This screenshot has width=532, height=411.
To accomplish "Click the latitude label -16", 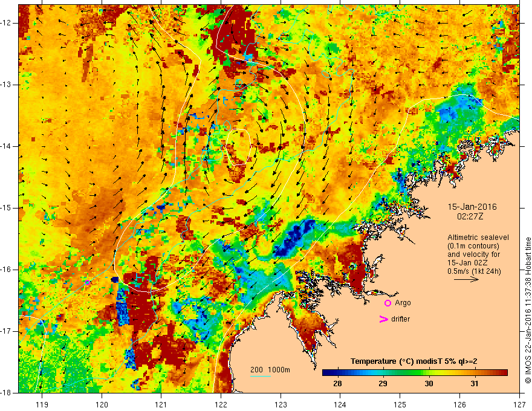I will (x=7, y=270).
